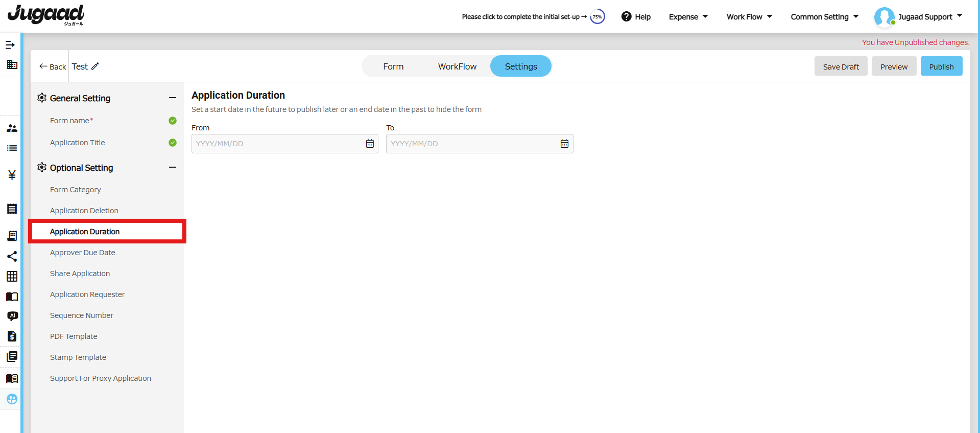The image size is (980, 433).
Task: Click the General Setting gear icon
Action: (x=42, y=98)
